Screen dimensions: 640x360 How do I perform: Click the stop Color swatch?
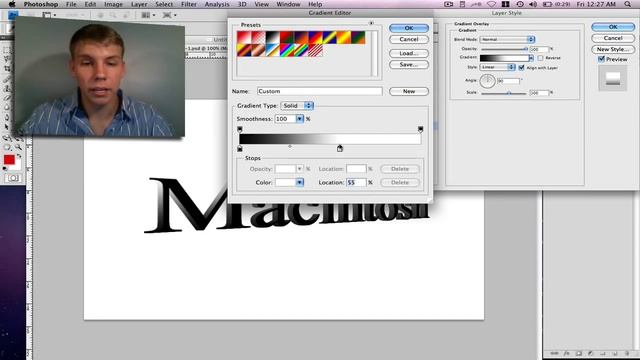pos(285,182)
